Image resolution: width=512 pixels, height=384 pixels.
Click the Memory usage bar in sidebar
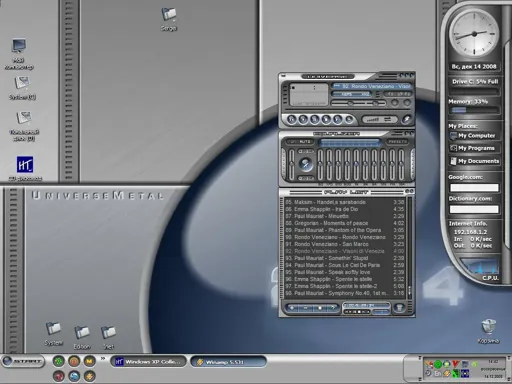click(474, 110)
